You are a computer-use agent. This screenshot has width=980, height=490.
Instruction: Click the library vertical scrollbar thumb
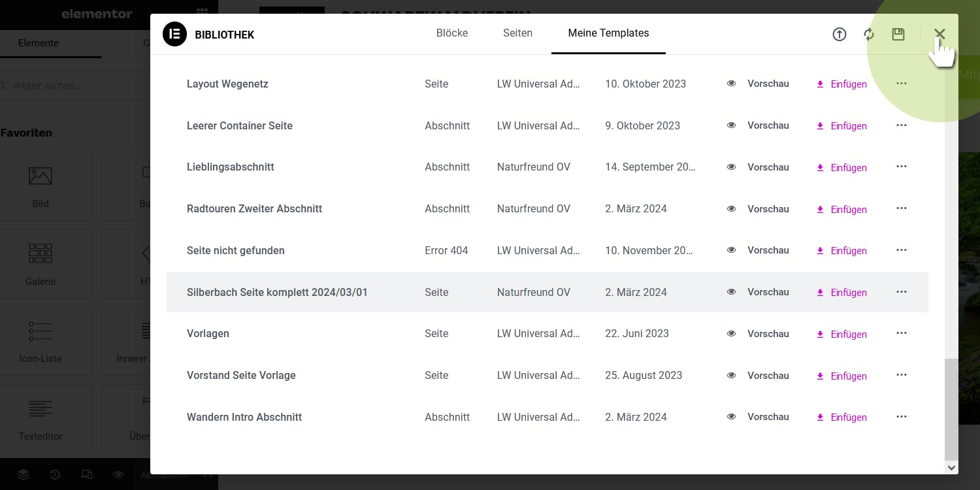[x=951, y=409]
